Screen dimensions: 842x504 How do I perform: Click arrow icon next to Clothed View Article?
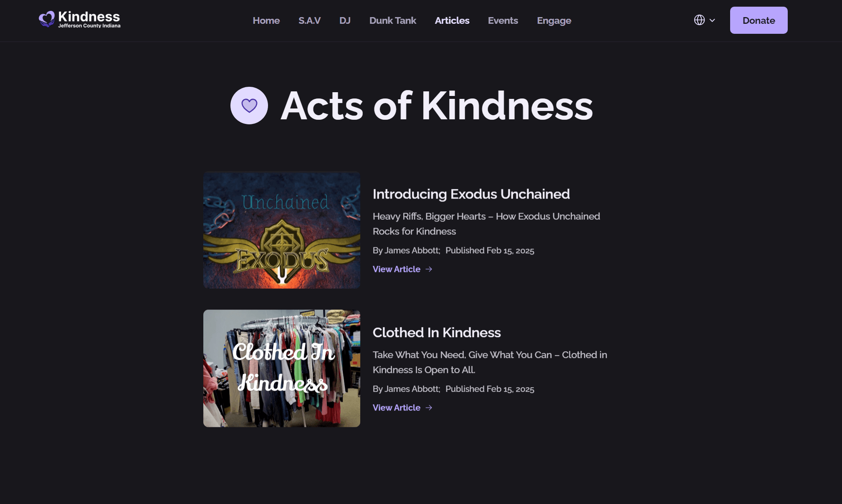[x=429, y=408]
